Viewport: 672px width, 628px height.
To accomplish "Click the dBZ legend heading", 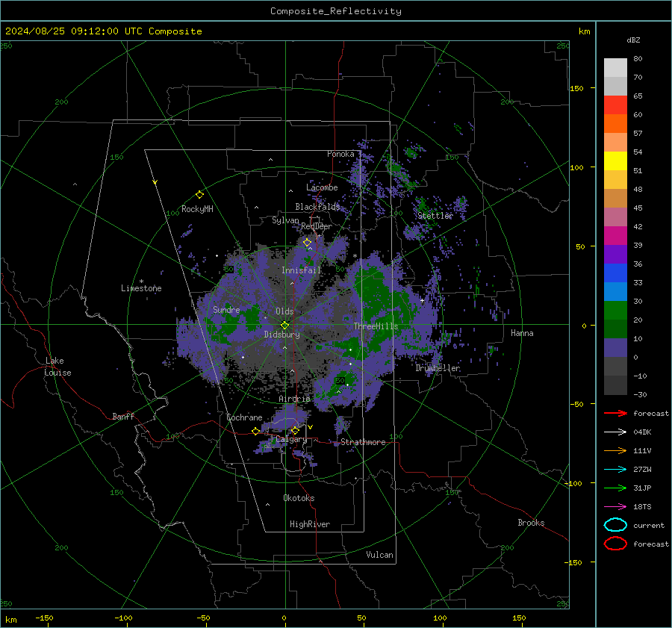I will pos(633,40).
